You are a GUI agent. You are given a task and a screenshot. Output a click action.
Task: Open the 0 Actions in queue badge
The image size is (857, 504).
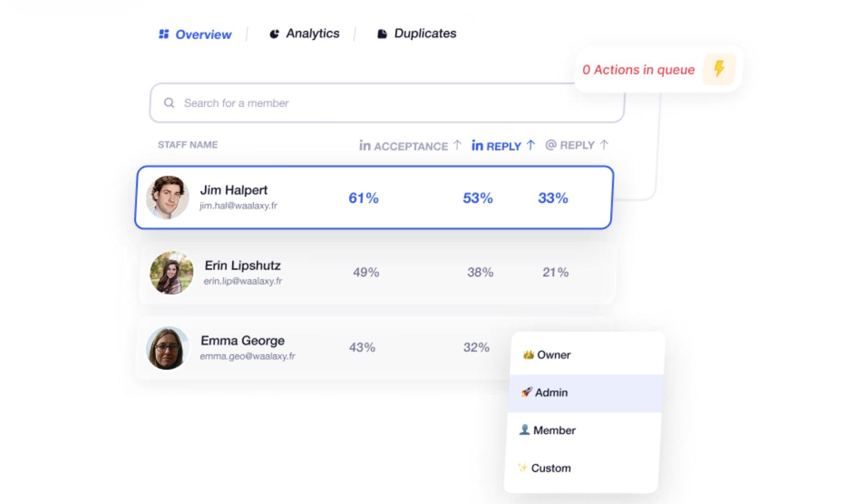[658, 69]
